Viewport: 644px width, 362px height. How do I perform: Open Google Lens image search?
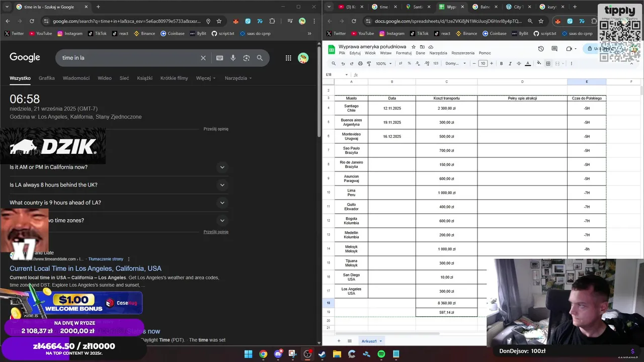tap(247, 58)
